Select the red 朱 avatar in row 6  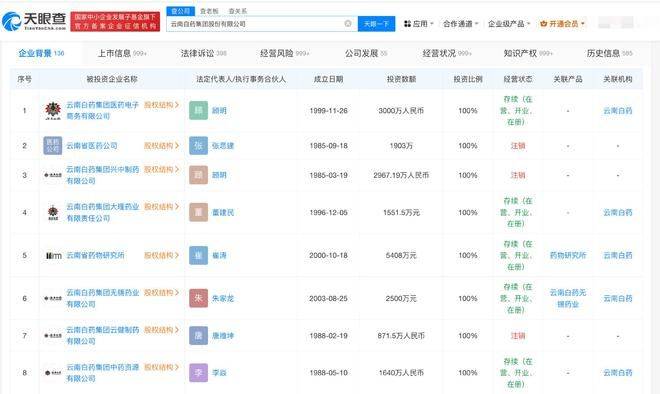click(x=198, y=298)
